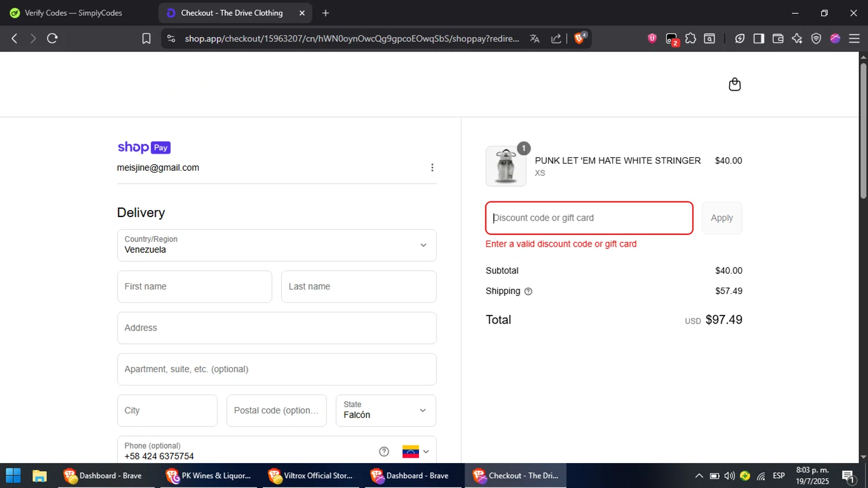
Task: Click the PUNK LET 'EM HATE WHITE STRINGER title
Action: [x=617, y=161]
